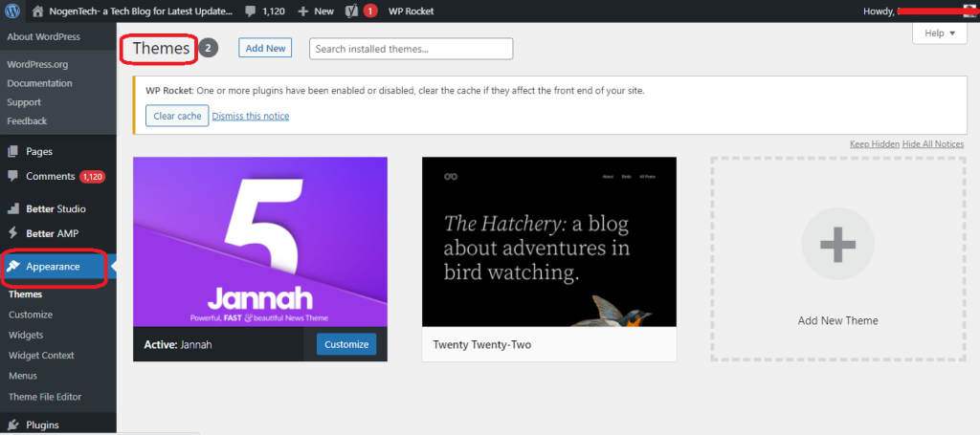This screenshot has width=980, height=435.
Task: Open the Support link
Action: pyautogui.click(x=24, y=102)
